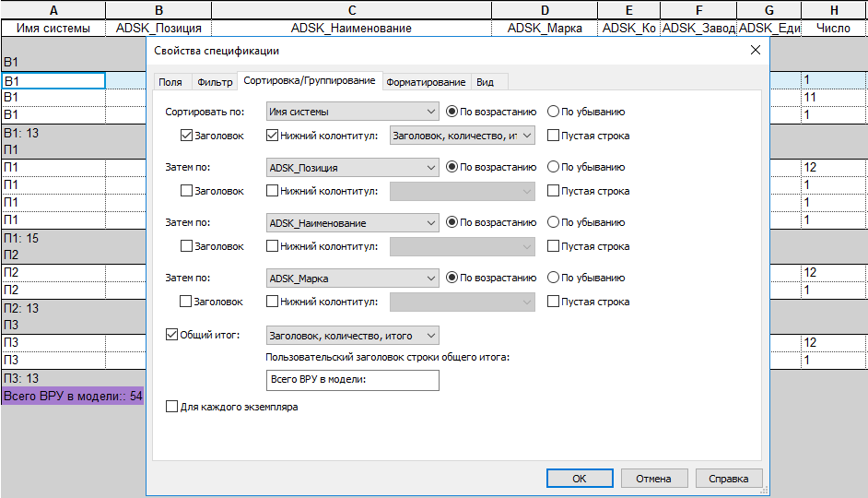Enable Для каждого экземпляра checkbox
The height and width of the screenshot is (498, 868).
pos(171,407)
